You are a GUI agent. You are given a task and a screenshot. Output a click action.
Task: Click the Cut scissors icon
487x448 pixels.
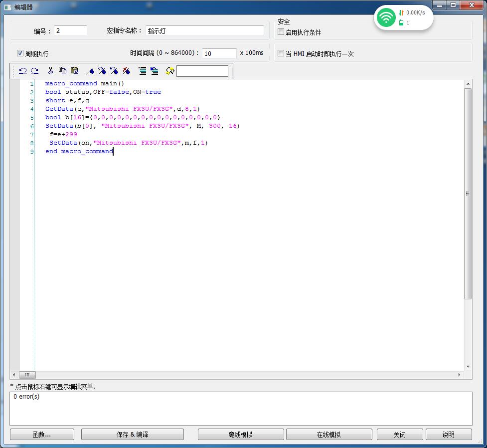click(50, 71)
